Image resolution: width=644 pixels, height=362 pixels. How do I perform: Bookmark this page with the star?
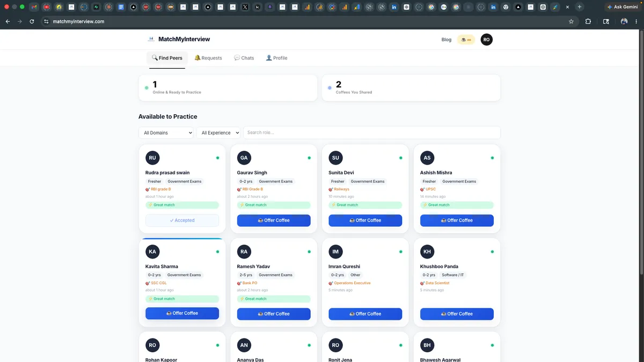[x=571, y=21]
